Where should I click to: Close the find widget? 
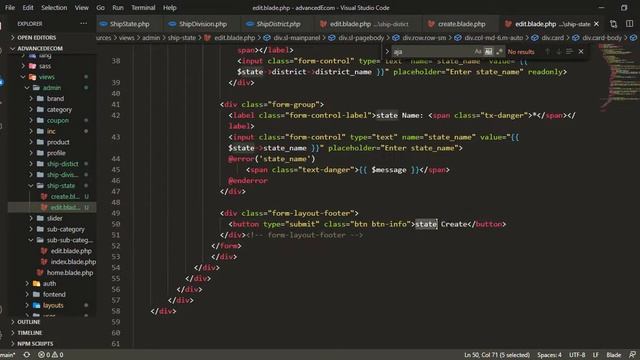tap(581, 52)
